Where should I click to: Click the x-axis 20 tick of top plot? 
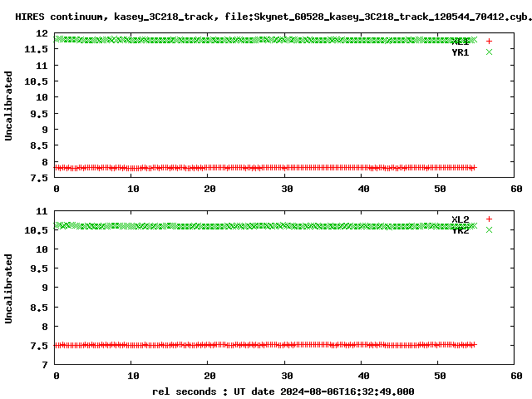coord(209,189)
